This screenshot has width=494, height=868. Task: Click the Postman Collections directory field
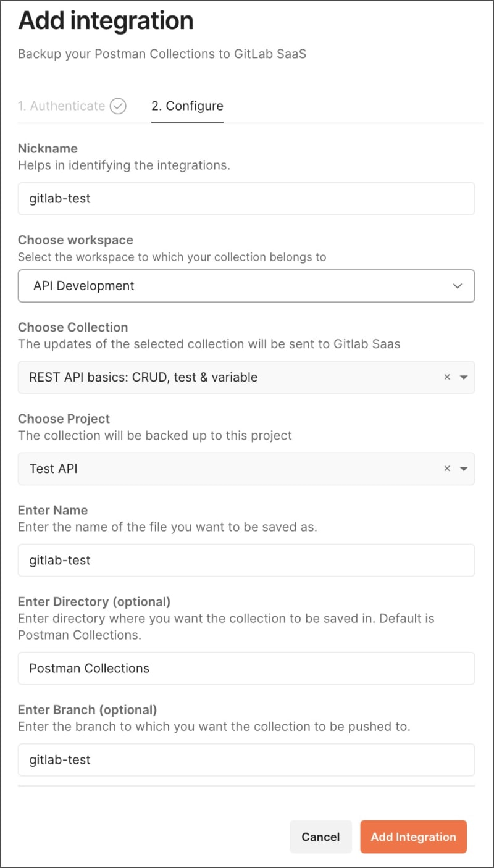(247, 668)
